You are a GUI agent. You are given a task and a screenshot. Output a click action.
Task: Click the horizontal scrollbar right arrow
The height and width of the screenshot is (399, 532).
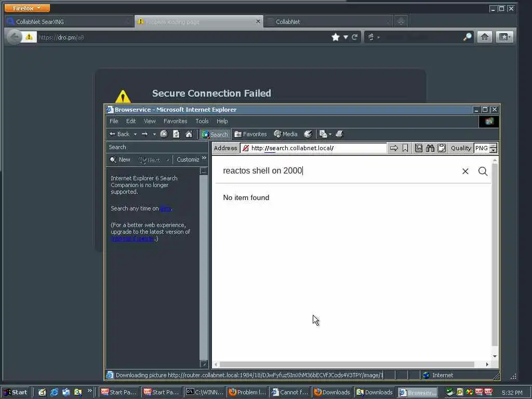coord(487,364)
